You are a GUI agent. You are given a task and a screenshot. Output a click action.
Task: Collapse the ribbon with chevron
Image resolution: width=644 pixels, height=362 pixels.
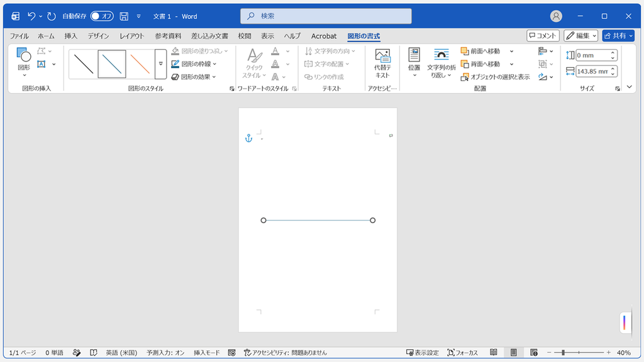coord(629,87)
